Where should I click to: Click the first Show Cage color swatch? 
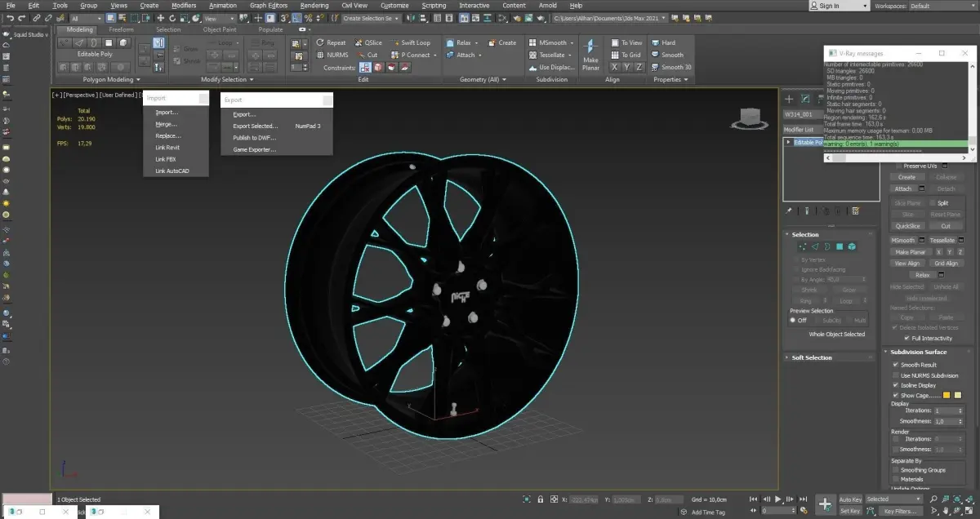[947, 395]
